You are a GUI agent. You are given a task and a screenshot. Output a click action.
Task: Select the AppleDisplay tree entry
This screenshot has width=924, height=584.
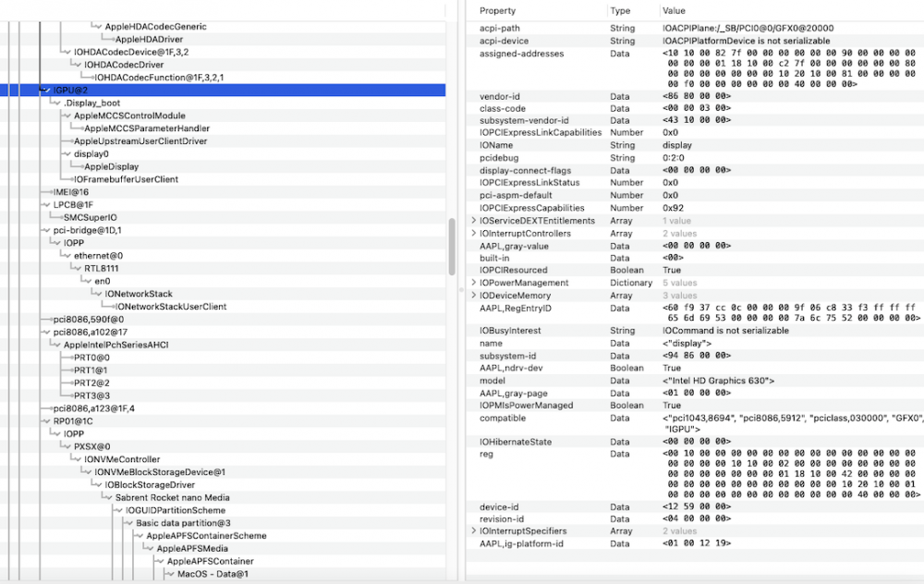coord(112,166)
